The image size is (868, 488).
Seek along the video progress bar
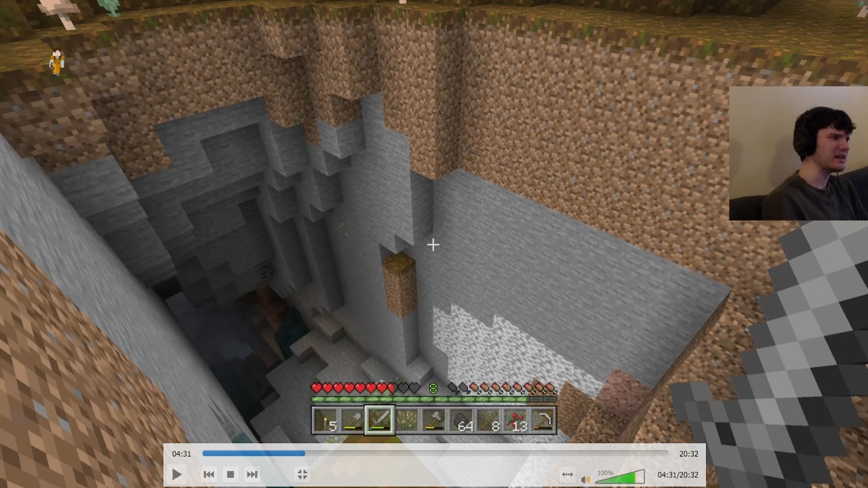tap(435, 453)
